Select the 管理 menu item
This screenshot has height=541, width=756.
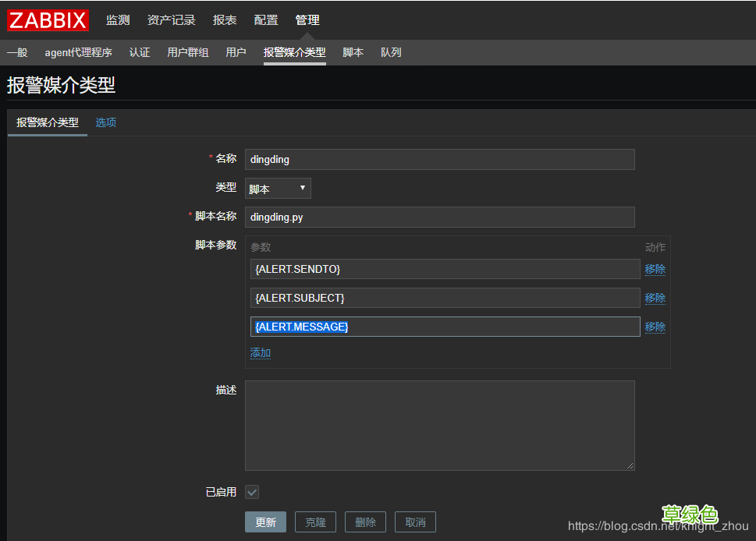[x=307, y=19]
